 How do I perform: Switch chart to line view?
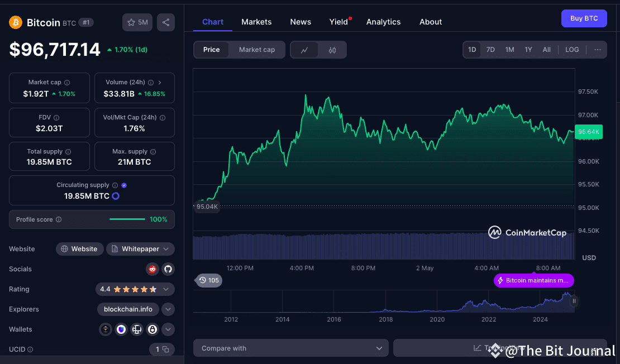pos(304,50)
